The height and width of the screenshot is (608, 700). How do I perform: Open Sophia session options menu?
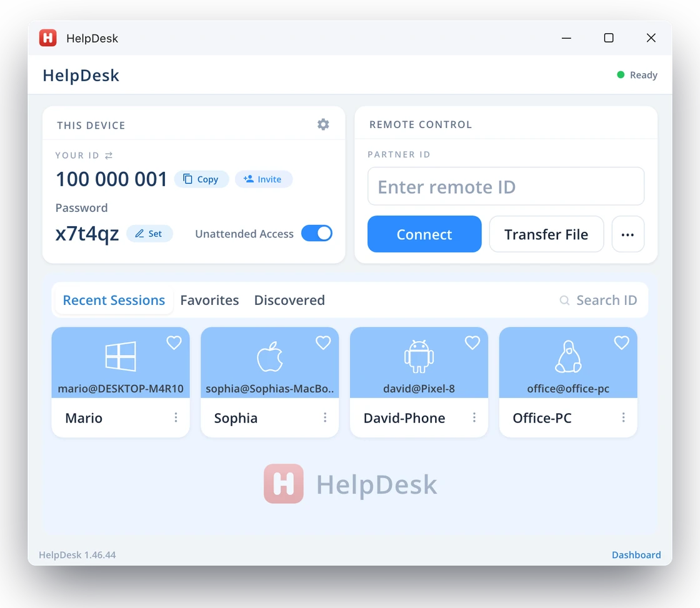click(325, 417)
